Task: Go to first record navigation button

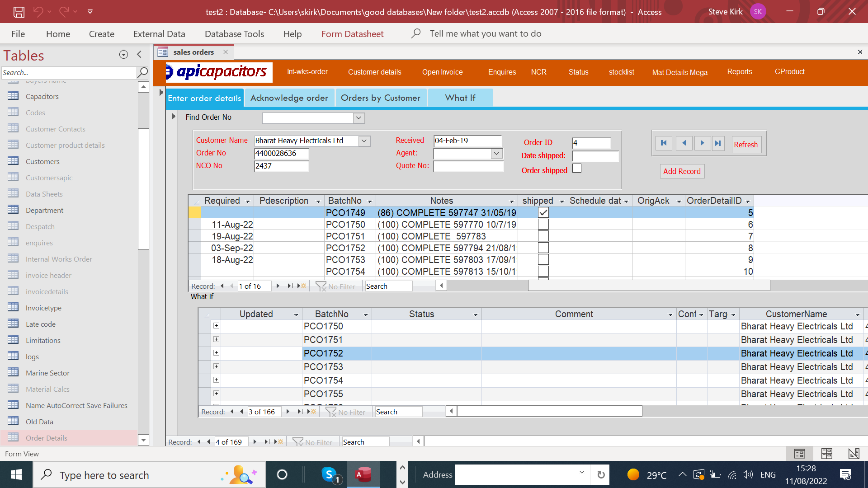Action: click(664, 143)
